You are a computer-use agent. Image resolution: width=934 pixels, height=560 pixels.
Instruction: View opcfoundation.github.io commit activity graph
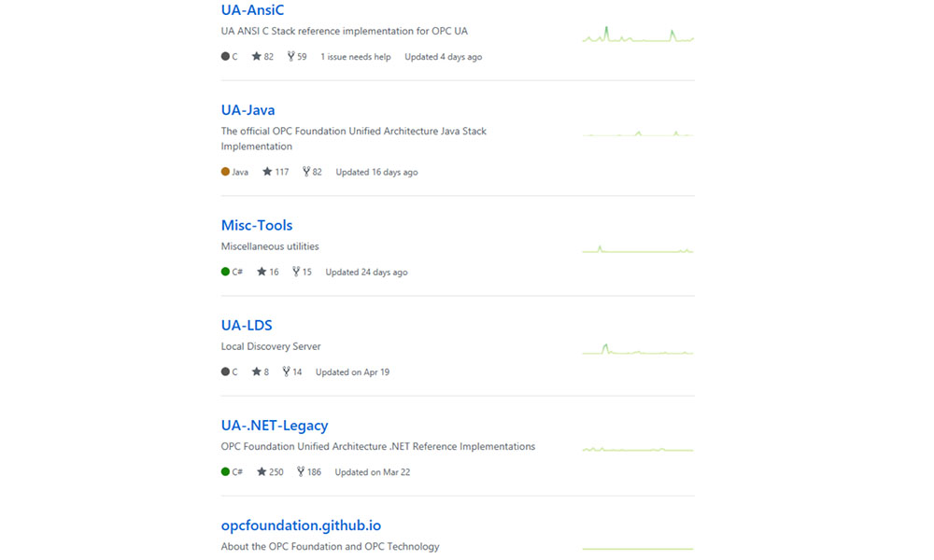(x=638, y=549)
